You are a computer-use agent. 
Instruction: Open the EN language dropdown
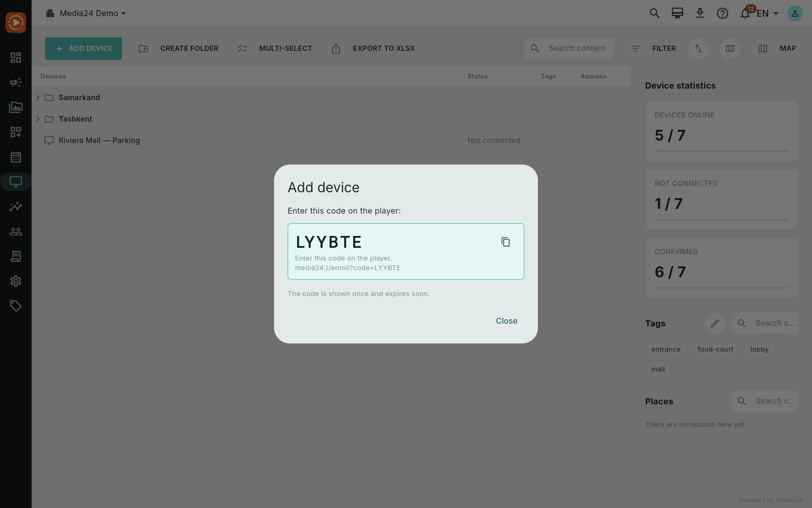pos(767,14)
